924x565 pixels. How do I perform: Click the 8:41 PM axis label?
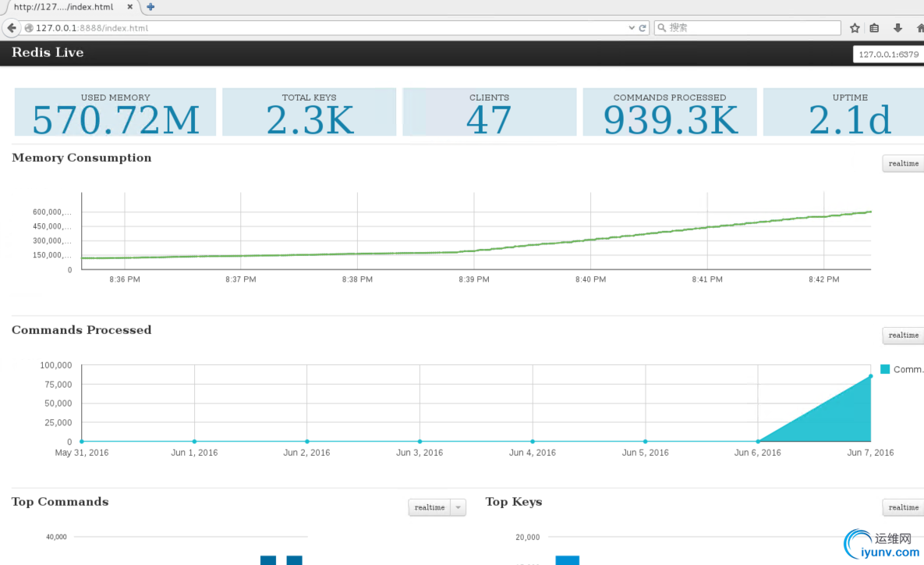tap(708, 279)
